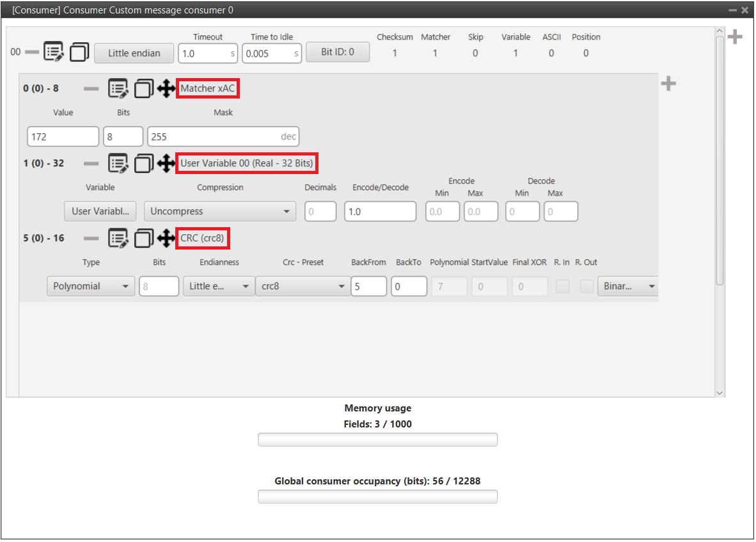Click the User Variable selector button
This screenshot has height=542, width=756.
(x=100, y=212)
